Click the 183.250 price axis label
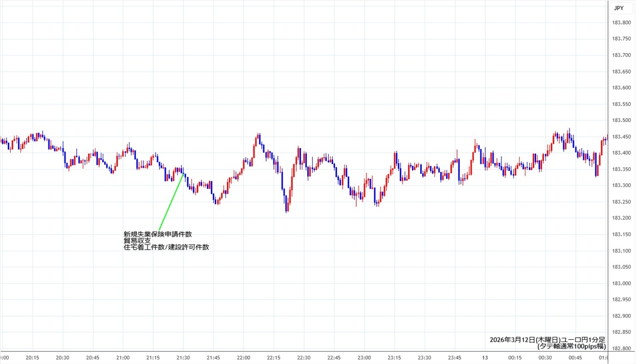This screenshot has height=364, width=636. [621, 202]
